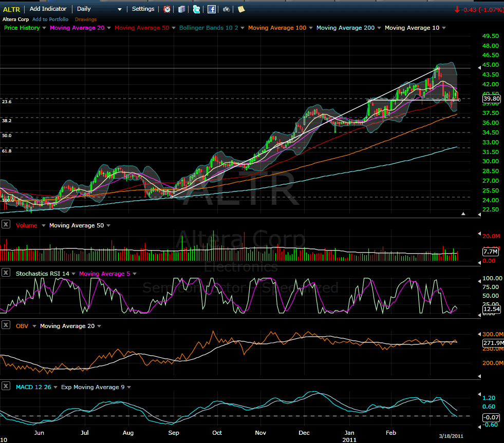Click the axis arrow beside -0.60 MACD level
Screen dimensions: 504x443
click(x=479, y=427)
